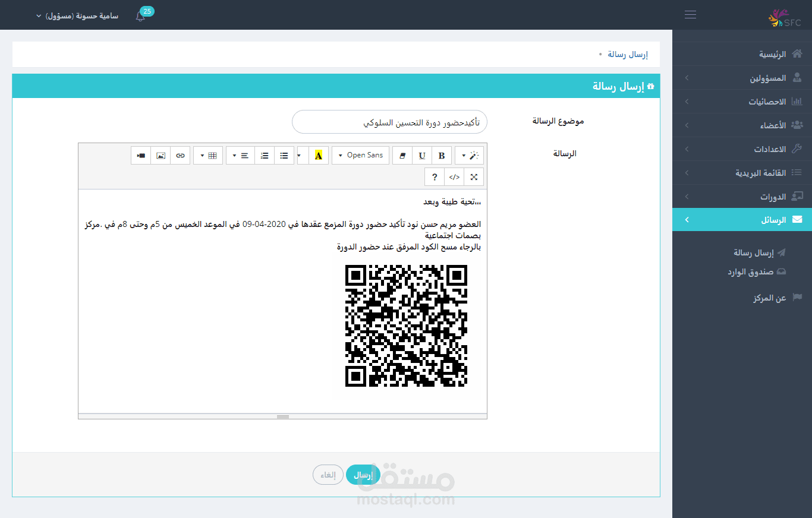Go to الرئيسية home menu item
Viewport: 812px width, 518px height.
click(742, 54)
